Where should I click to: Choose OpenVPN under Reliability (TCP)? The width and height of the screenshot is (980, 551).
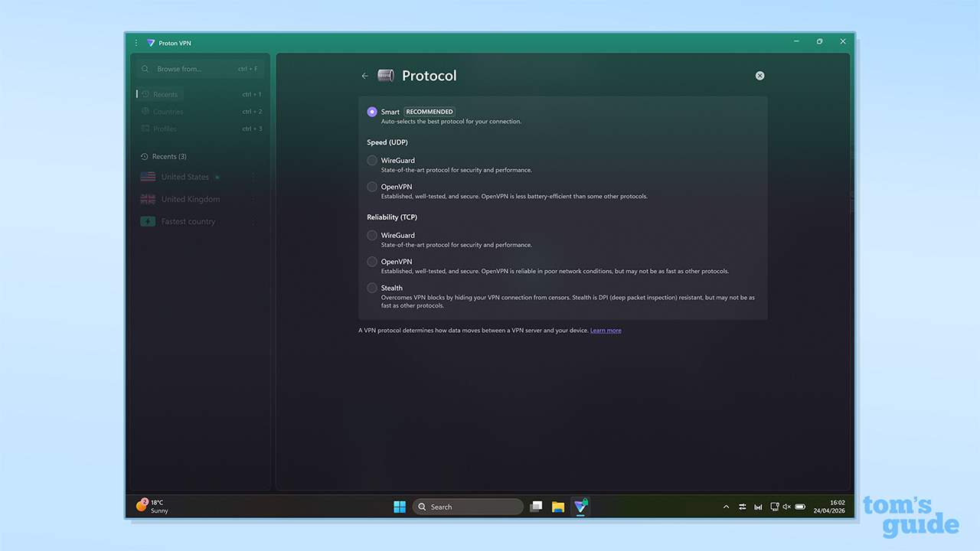coord(372,262)
